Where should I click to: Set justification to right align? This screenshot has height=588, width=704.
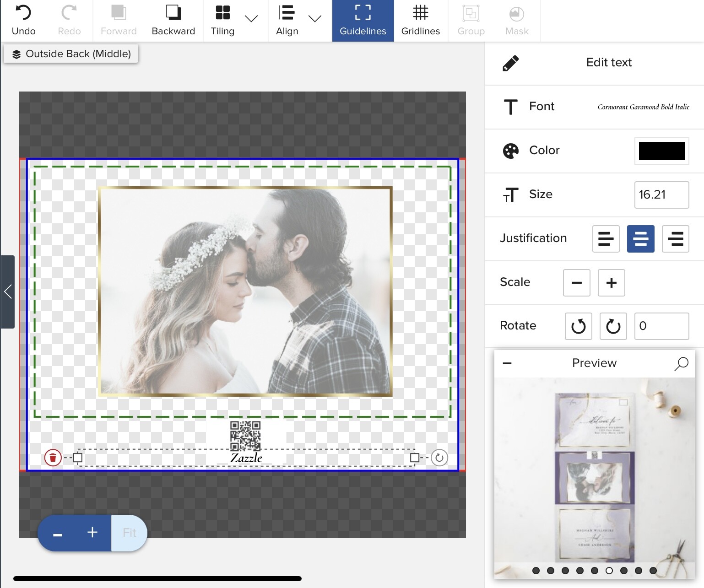pos(675,239)
